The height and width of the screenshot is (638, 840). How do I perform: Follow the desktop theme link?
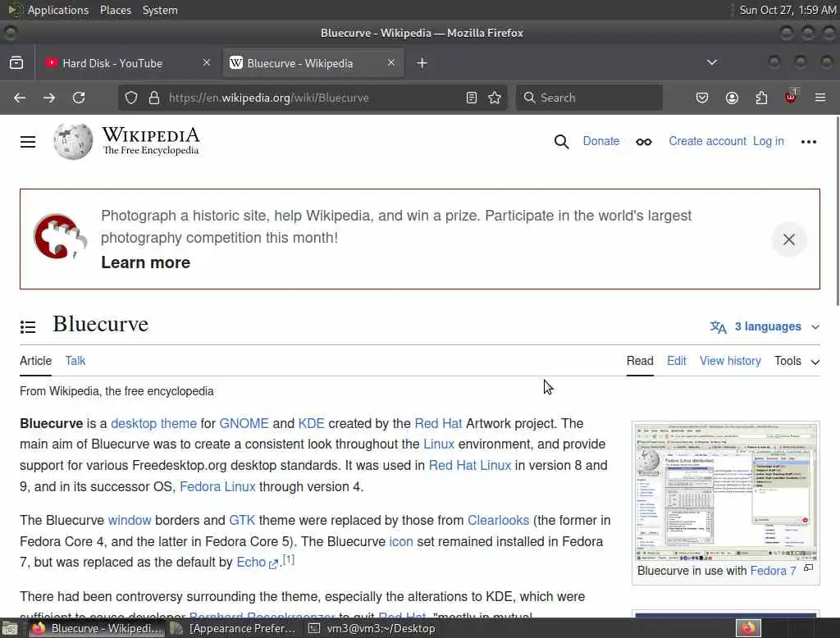153,423
